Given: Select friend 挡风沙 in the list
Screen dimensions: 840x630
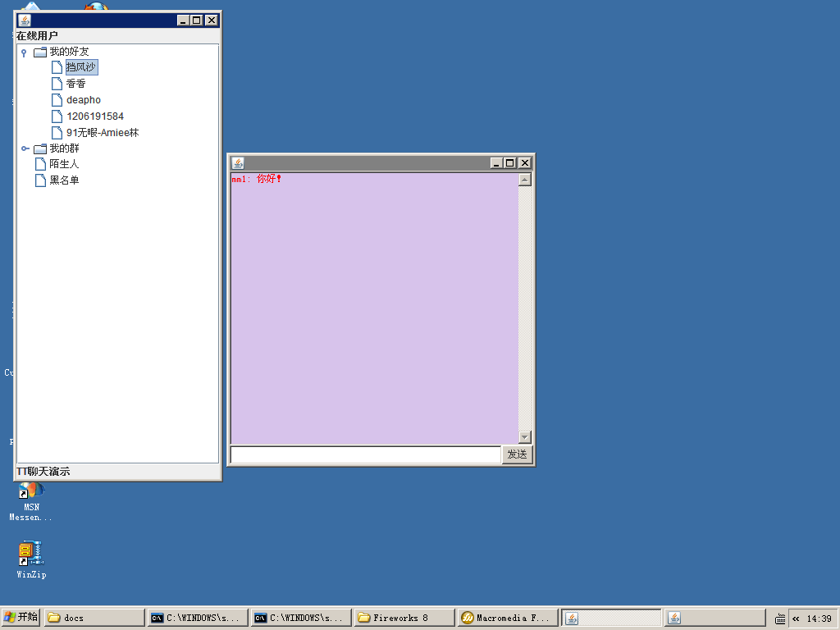Looking at the screenshot, I should point(81,67).
